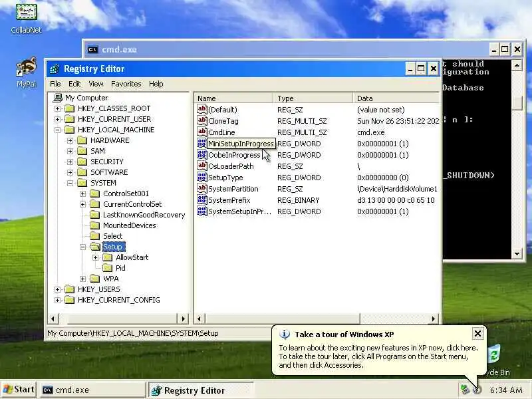This screenshot has height=399, width=532.
Task: Open the View menu
Action: [96, 84]
